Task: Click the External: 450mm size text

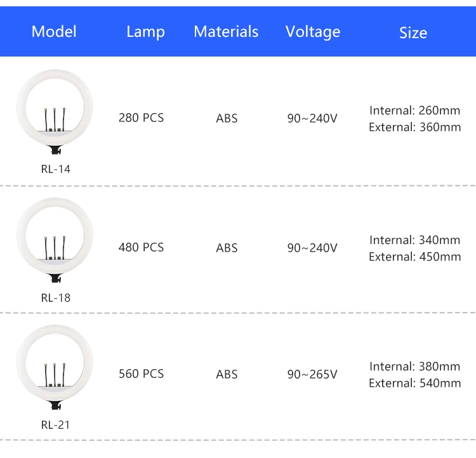Action: [x=414, y=257]
